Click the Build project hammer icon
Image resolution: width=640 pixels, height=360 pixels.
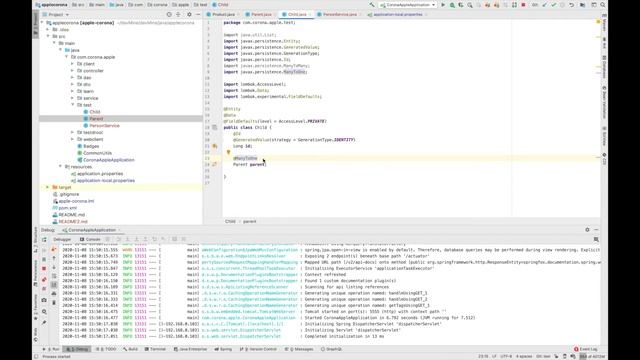(x=372, y=5)
